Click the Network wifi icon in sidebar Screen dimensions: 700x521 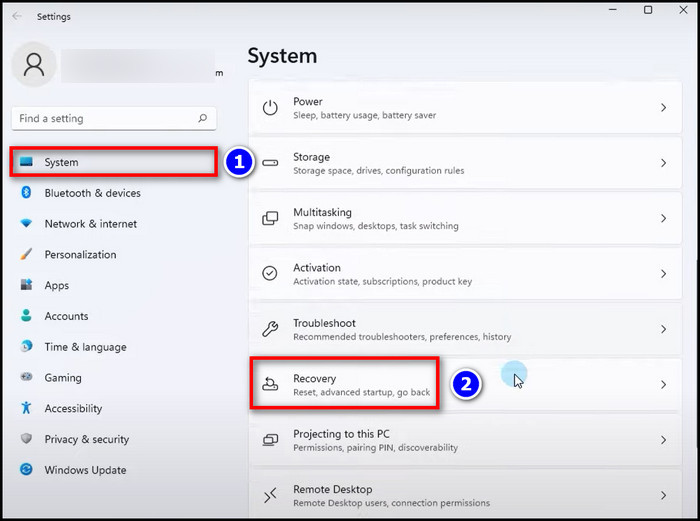tap(26, 223)
